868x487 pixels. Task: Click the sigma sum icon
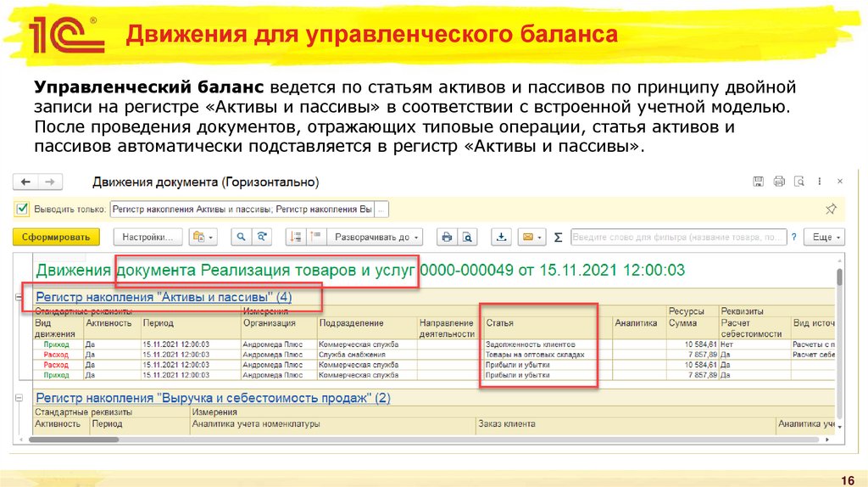(558, 237)
